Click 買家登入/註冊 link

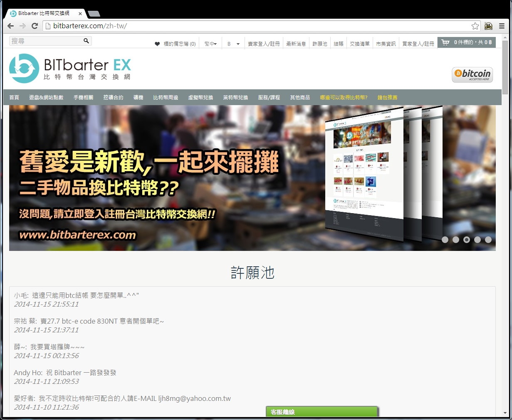(418, 44)
